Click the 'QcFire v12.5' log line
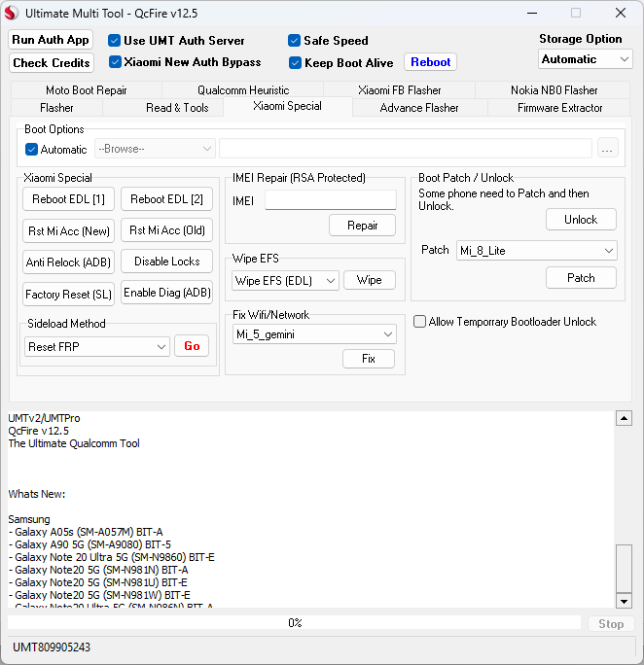The width and height of the screenshot is (644, 665). click(38, 431)
